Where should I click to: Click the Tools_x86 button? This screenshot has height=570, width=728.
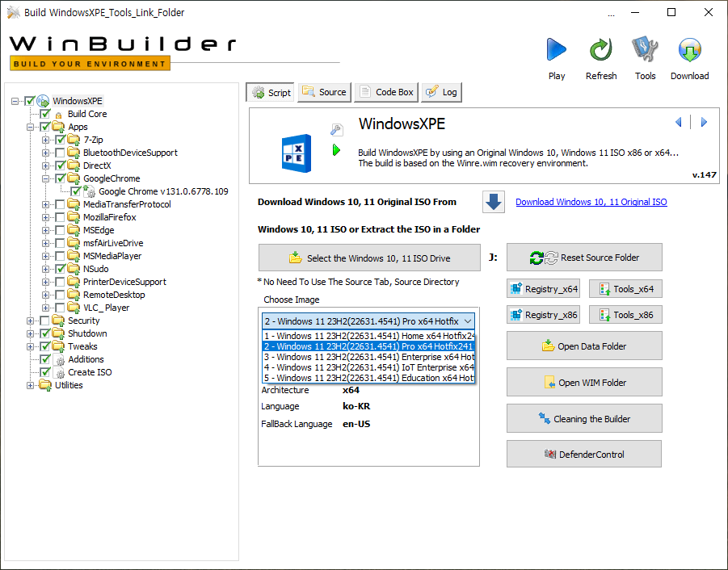click(x=625, y=315)
